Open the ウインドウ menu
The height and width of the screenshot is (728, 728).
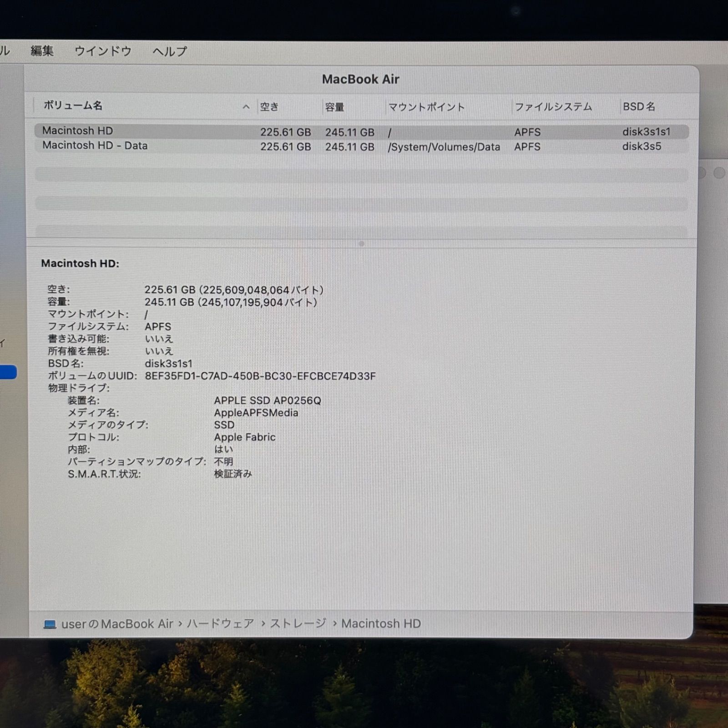tap(103, 51)
